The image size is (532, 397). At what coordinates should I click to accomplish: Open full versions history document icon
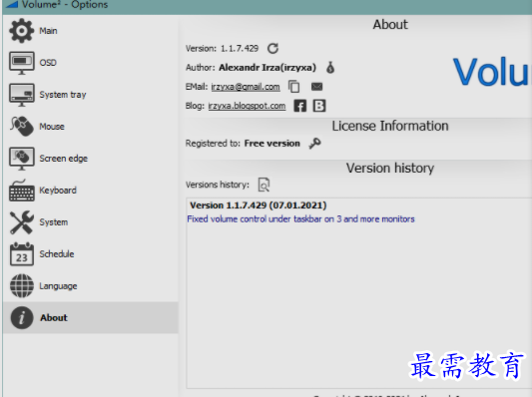(x=264, y=185)
